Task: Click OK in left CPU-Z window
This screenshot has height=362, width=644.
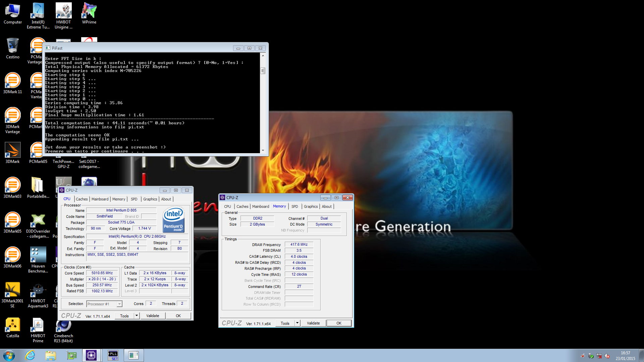Action: 178,316
